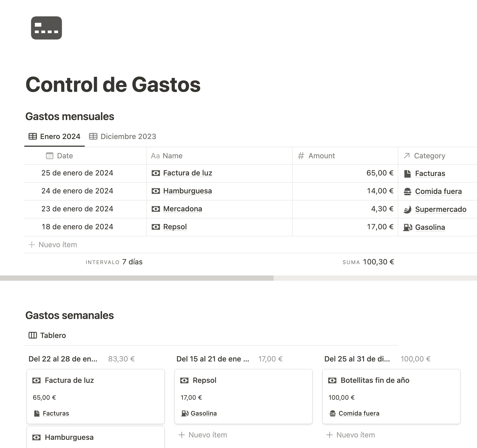The width and height of the screenshot is (477, 448).
Task: Switch to the Enero 2024 tab
Action: (55, 136)
